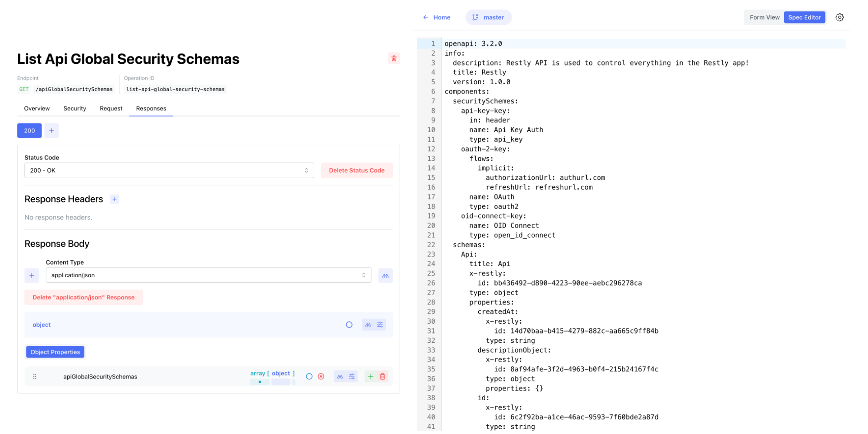The width and height of the screenshot is (868, 434).
Task: Click 'securitySchemes:' line in the editor
Action: pyautogui.click(x=486, y=101)
